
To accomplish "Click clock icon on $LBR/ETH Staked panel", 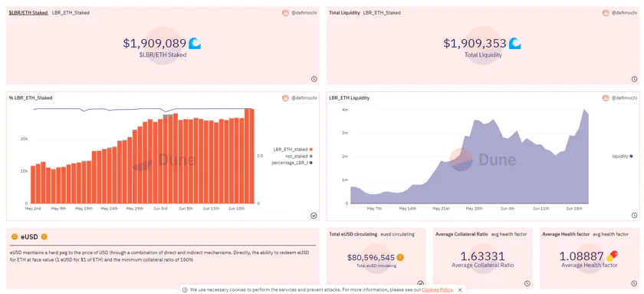I will (x=314, y=79).
